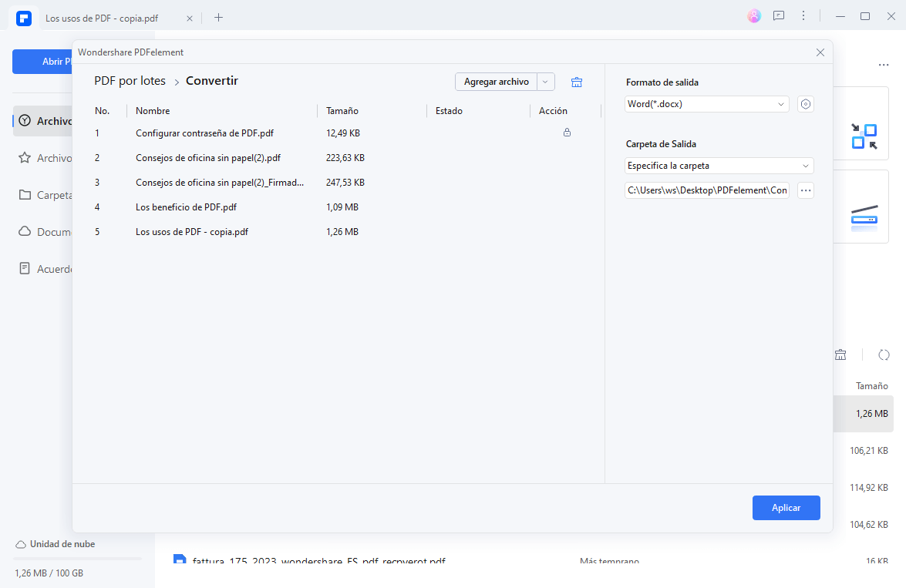The image size is (906, 588).
Task: Open the more options ellipsis in main window
Action: pyautogui.click(x=884, y=65)
